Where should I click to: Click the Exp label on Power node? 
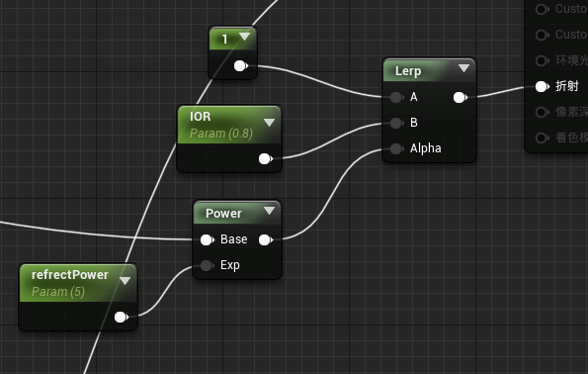230,265
